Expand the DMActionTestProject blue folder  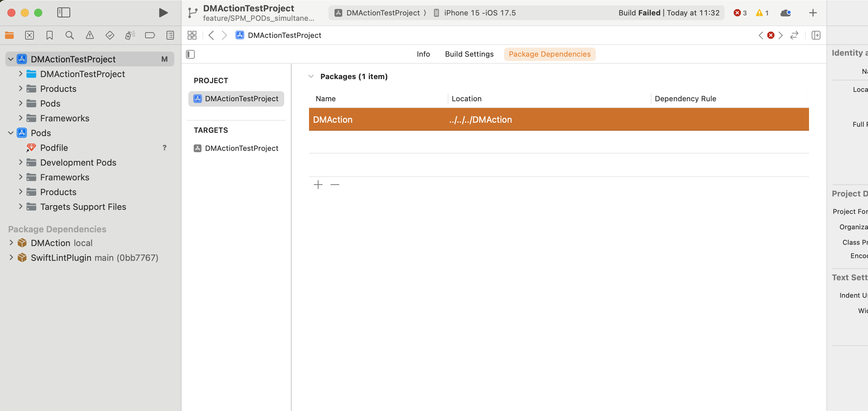pyautogui.click(x=20, y=74)
